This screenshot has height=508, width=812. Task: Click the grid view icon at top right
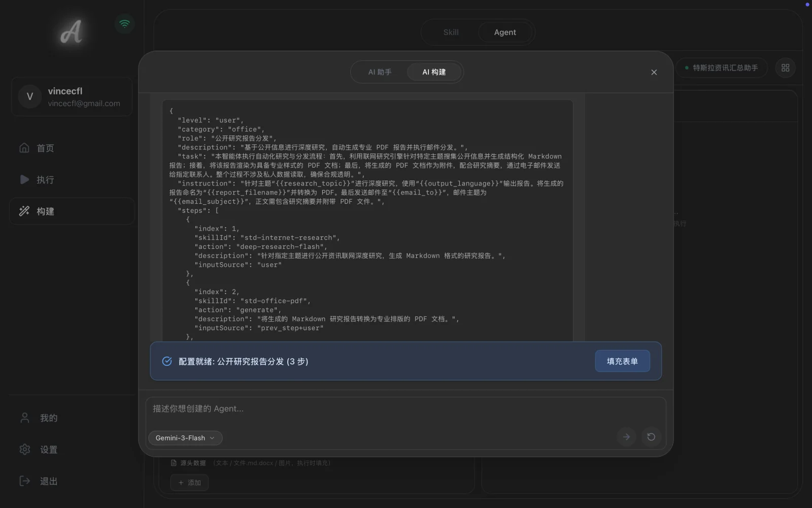point(785,68)
